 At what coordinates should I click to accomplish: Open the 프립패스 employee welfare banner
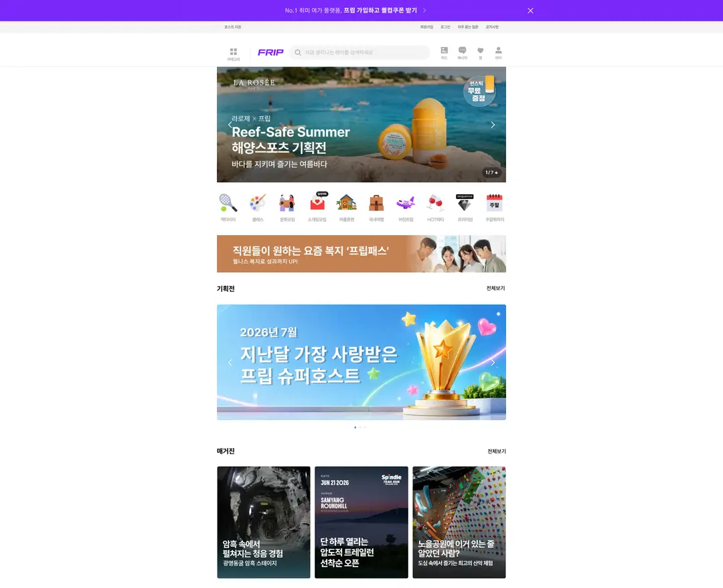click(x=361, y=254)
